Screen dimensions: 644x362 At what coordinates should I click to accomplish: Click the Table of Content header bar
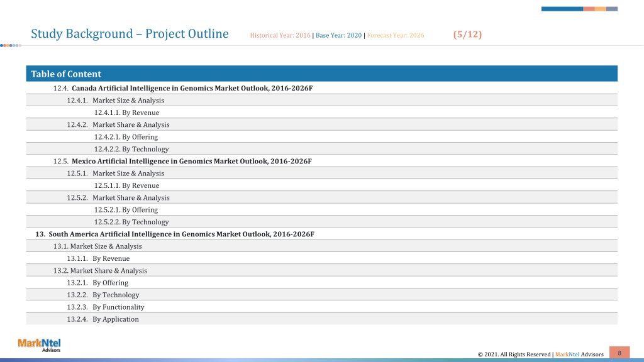pos(321,74)
